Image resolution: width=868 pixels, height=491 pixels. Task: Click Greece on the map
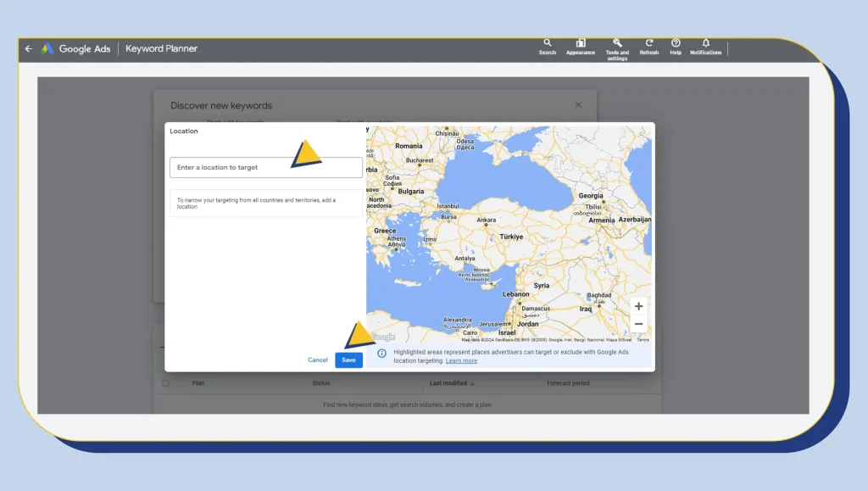[385, 231]
